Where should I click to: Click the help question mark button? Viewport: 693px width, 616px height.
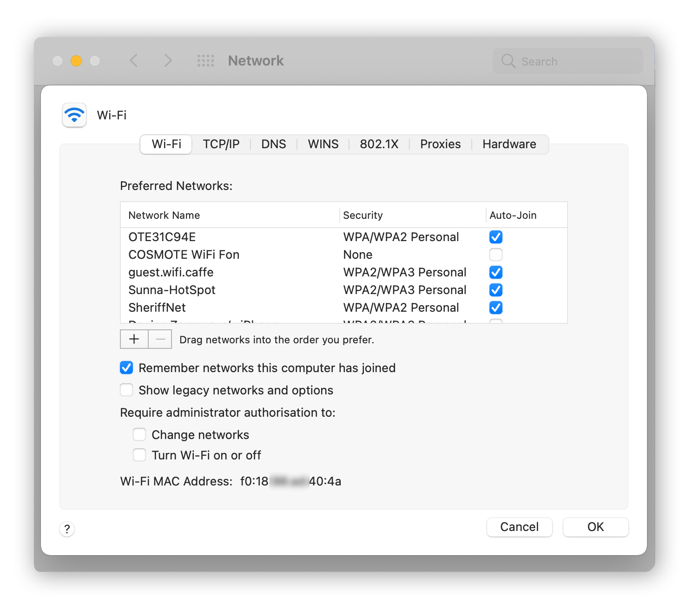tap(67, 529)
